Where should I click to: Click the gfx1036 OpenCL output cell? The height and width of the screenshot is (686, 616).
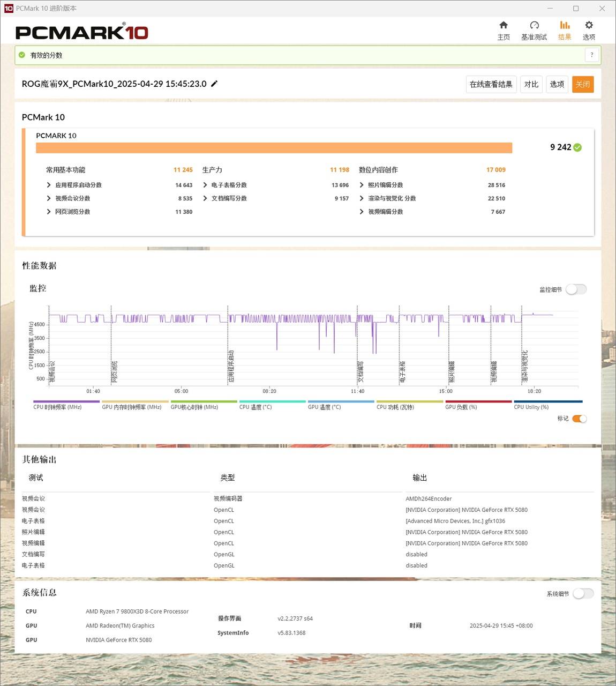pyautogui.click(x=455, y=521)
